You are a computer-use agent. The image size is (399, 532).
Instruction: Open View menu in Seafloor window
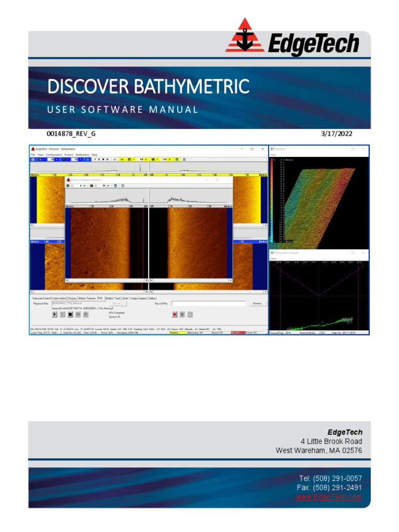[x=273, y=154]
